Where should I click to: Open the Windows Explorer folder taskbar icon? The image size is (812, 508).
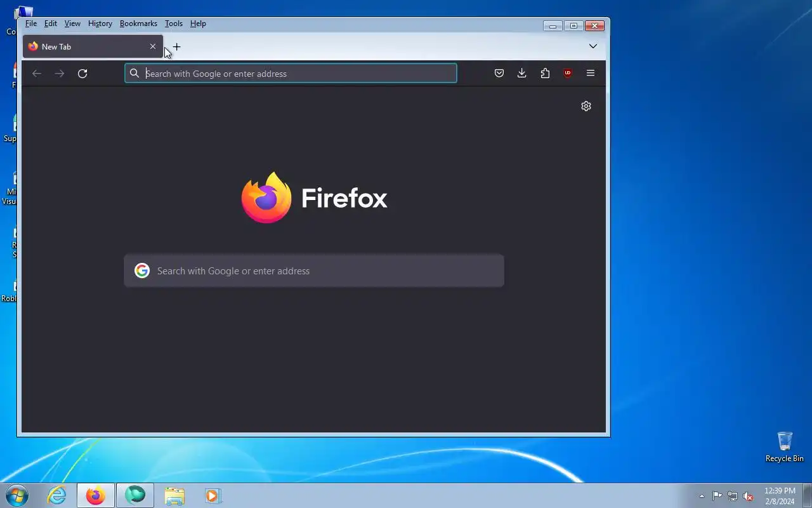coord(174,495)
